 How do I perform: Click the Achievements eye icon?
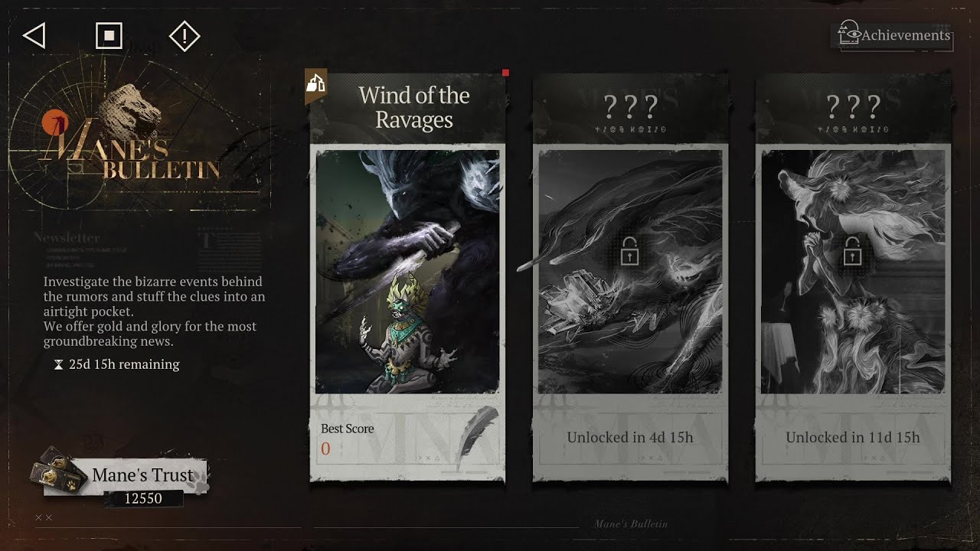click(x=849, y=33)
